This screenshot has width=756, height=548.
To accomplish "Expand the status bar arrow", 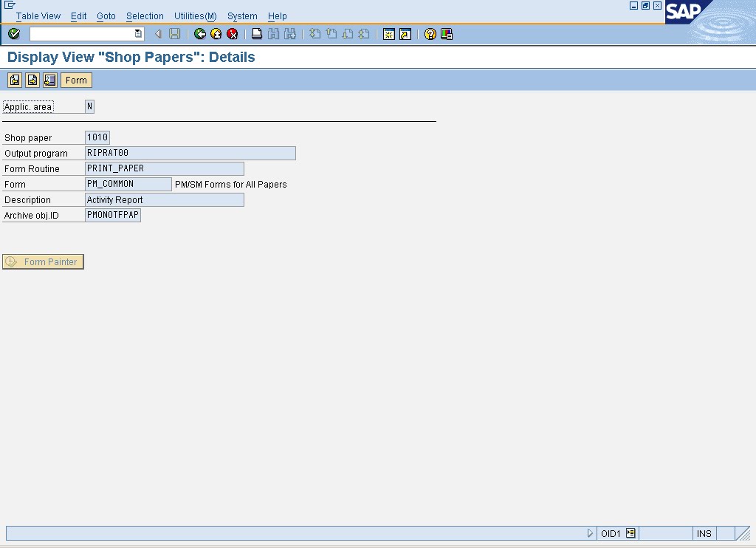I will tap(589, 532).
